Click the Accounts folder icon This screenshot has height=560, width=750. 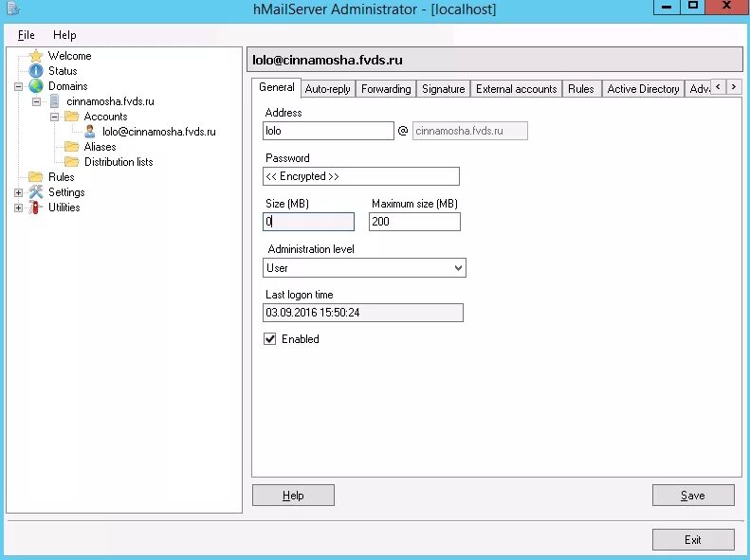(72, 117)
